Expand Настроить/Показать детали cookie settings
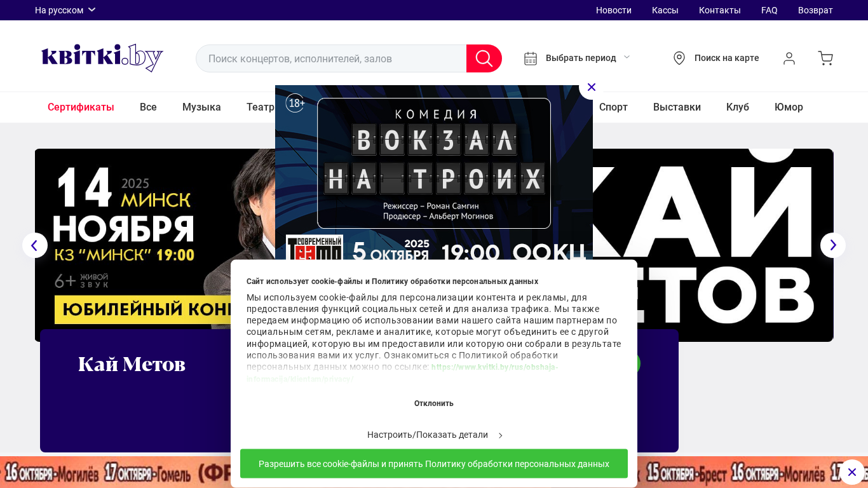This screenshot has height=488, width=868. pos(435,435)
